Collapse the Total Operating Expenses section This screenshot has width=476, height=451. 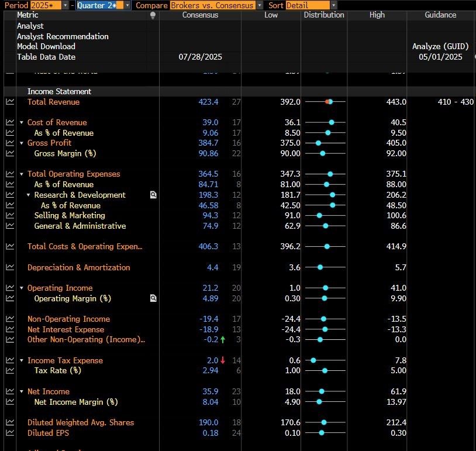22,174
